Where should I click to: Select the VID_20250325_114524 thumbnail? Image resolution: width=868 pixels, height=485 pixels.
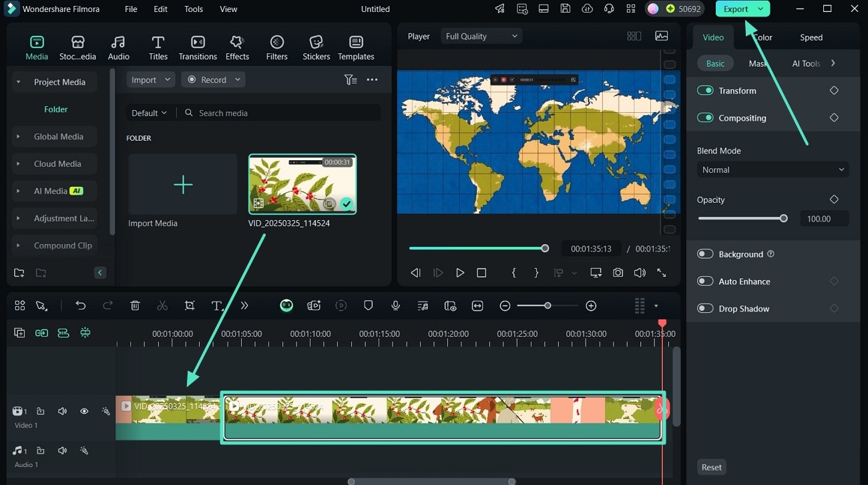(302, 185)
